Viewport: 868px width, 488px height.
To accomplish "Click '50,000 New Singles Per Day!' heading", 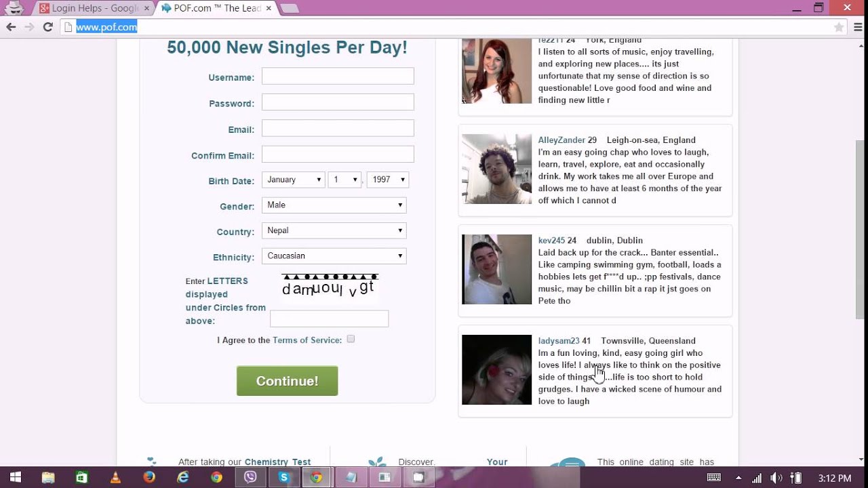I will coord(287,47).
